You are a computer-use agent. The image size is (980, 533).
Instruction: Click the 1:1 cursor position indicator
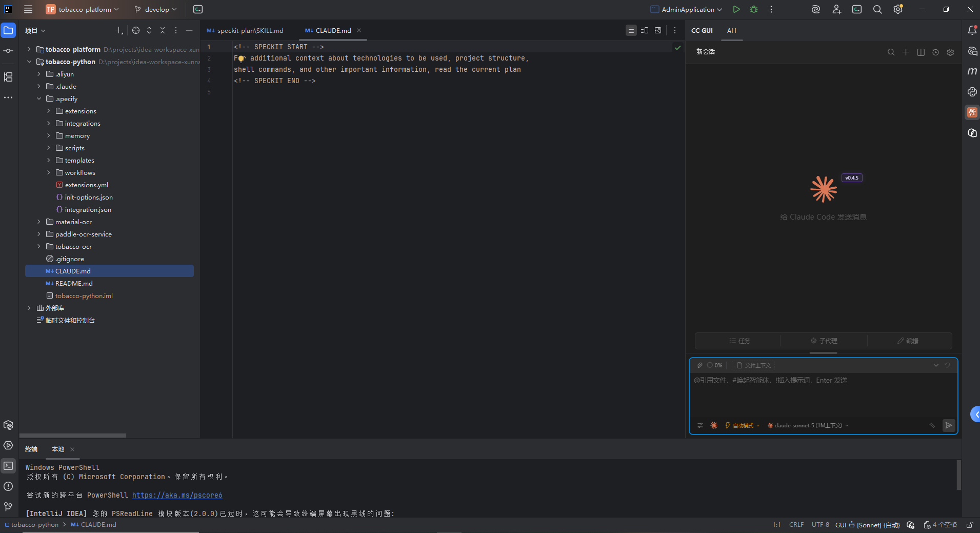pos(776,525)
